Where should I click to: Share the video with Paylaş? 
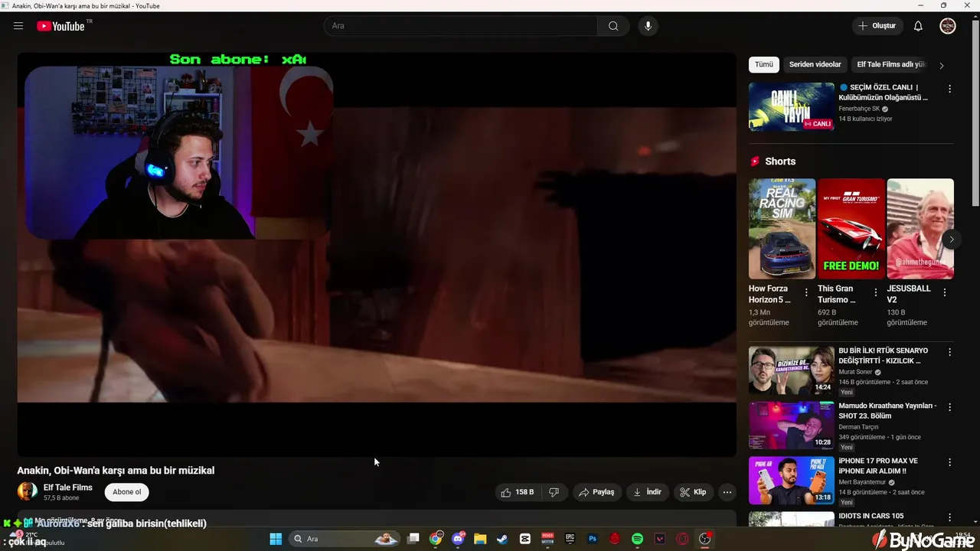pyautogui.click(x=596, y=492)
